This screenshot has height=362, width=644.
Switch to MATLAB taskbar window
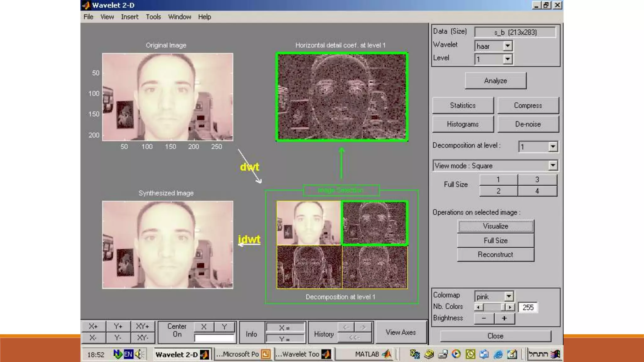[x=366, y=354]
